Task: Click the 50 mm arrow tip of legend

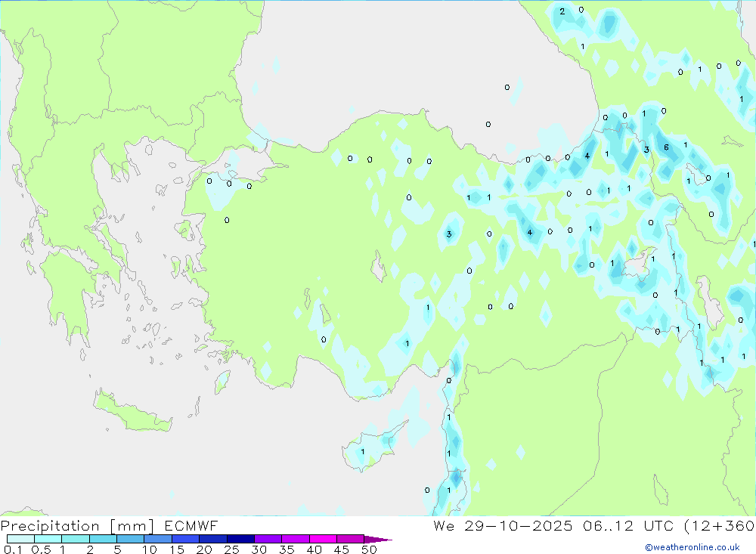Action: (378, 540)
